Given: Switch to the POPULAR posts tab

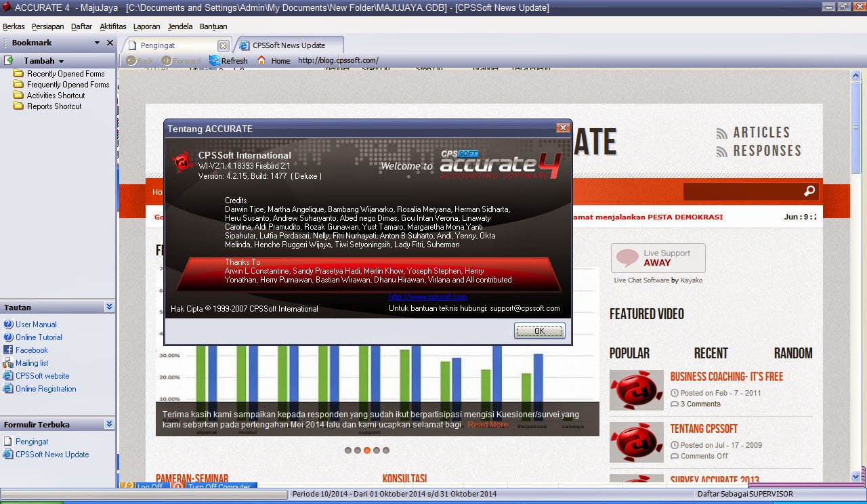Looking at the screenshot, I should [629, 353].
